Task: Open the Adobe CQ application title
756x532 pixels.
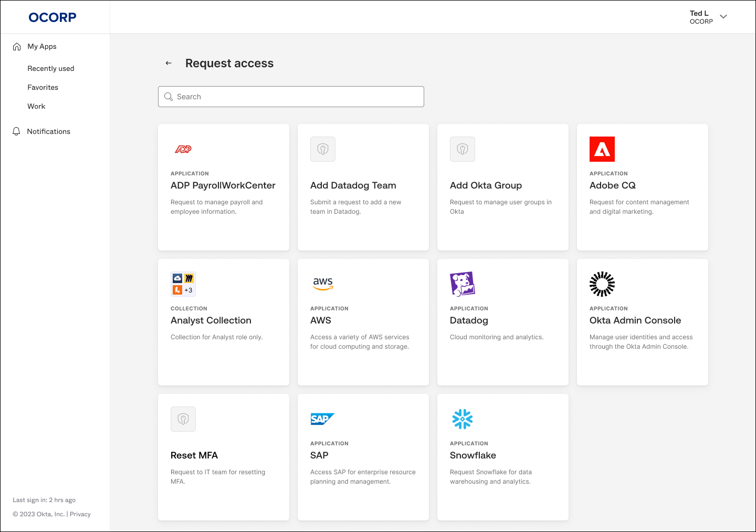Action: (613, 185)
